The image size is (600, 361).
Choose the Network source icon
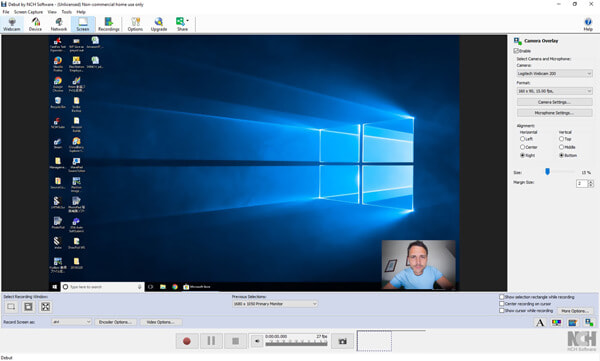coord(59,24)
